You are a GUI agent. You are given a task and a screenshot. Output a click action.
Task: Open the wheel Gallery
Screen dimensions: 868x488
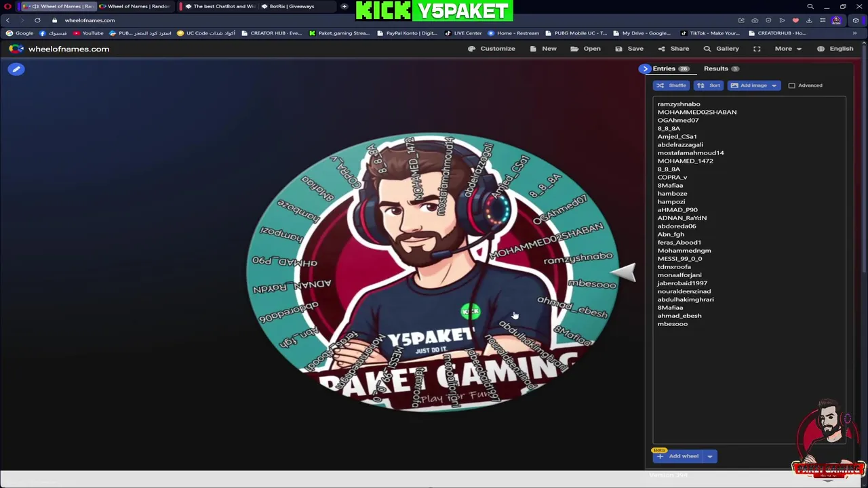click(x=722, y=49)
